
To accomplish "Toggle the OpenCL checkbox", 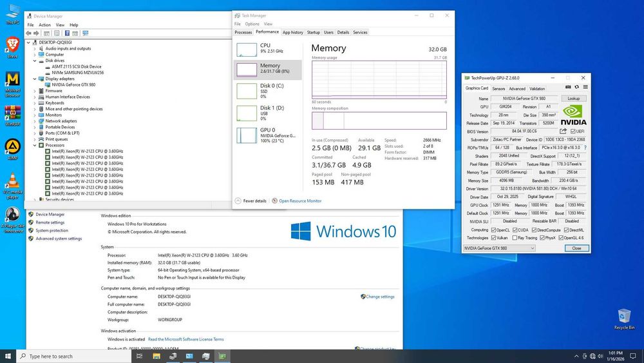I will pos(494,230).
